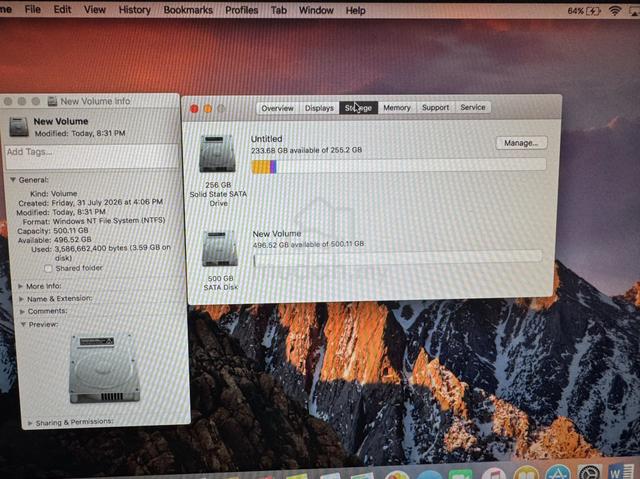The width and height of the screenshot is (640, 479).
Task: Open Microsoft Word from the Dock
Action: click(x=620, y=471)
